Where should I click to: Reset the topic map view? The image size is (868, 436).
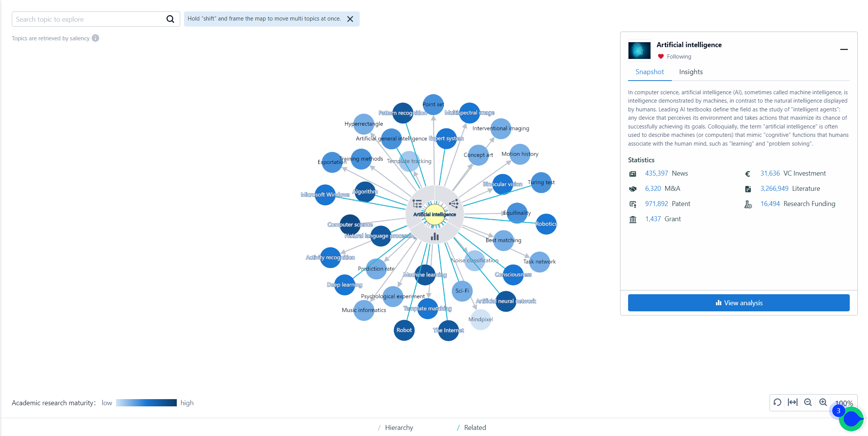(777, 402)
